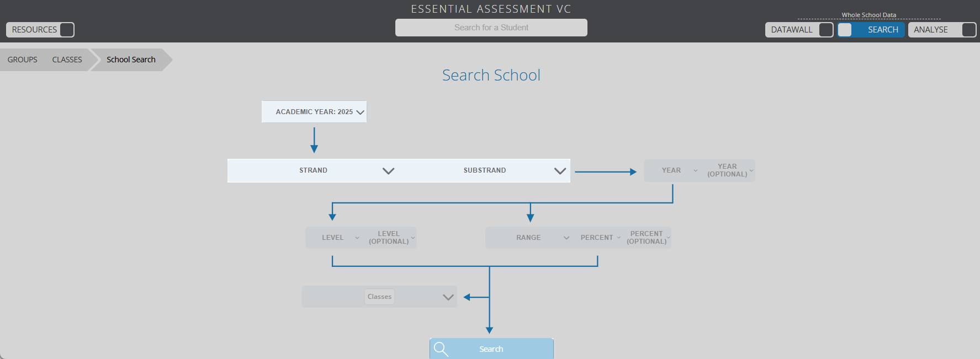
Task: Go to the CLASSES breadcrumb tab
Action: point(67,60)
